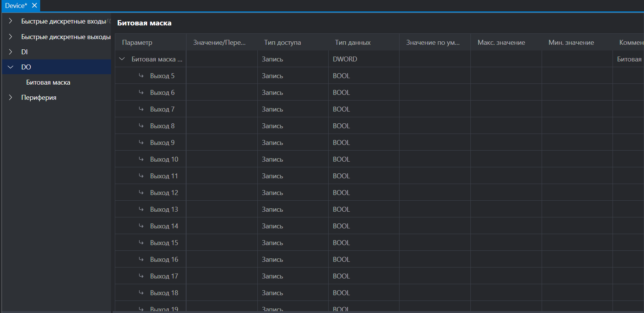Click the Битовая comment cell in first row
Viewport: 644px width, 313px height.
pyautogui.click(x=628, y=59)
